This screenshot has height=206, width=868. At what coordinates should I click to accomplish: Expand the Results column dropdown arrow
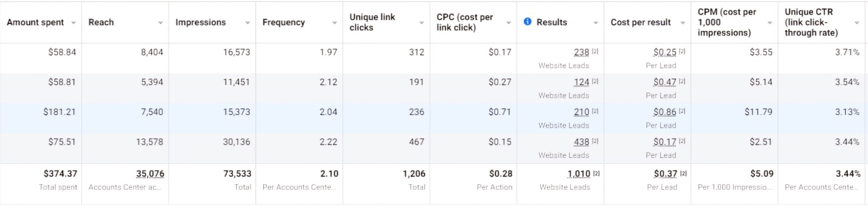(595, 23)
